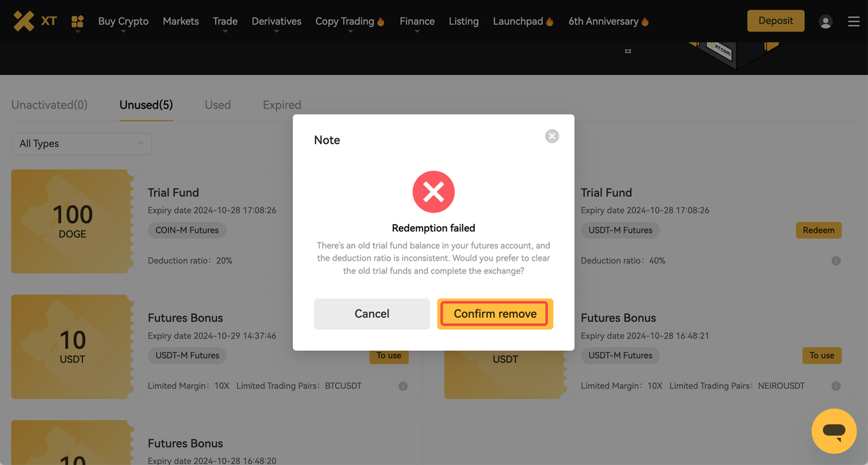Open the hamburger menu icon

pyautogui.click(x=854, y=22)
